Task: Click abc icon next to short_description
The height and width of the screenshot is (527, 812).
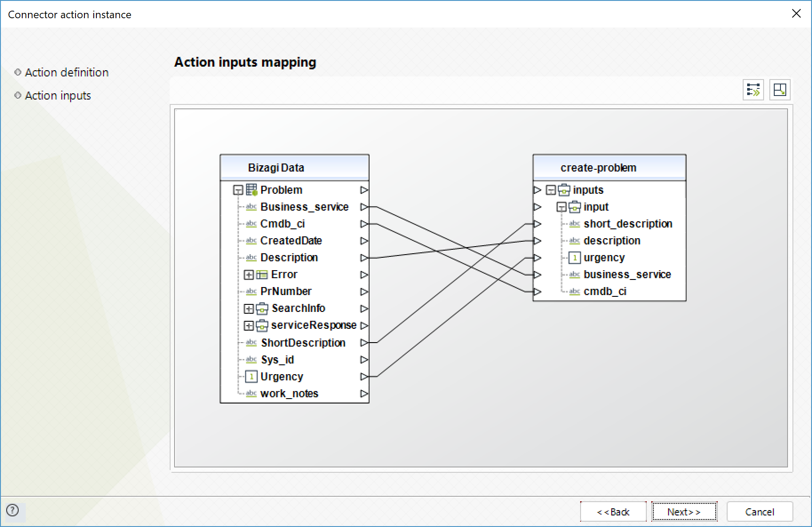Action: tap(575, 224)
